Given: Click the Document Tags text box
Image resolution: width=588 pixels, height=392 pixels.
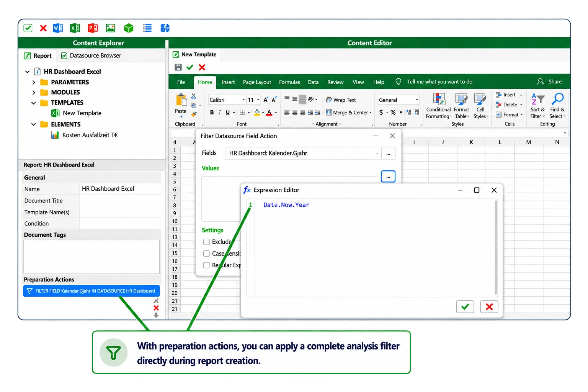Looking at the screenshot, I should pyautogui.click(x=91, y=257).
